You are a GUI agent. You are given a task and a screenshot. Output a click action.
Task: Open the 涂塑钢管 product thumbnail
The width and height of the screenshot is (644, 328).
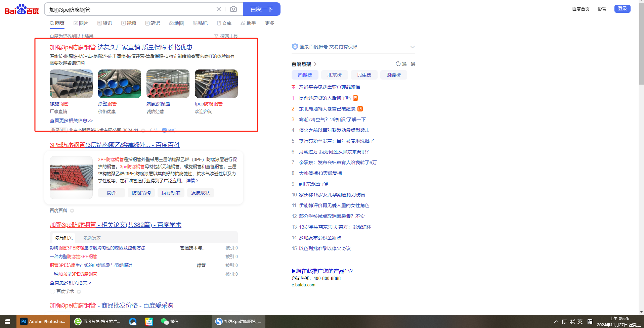pos(120,84)
